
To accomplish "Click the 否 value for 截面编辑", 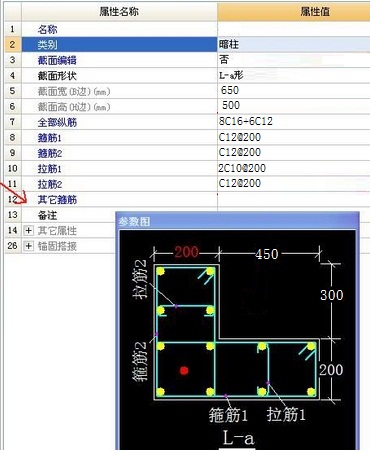I will tap(224, 60).
